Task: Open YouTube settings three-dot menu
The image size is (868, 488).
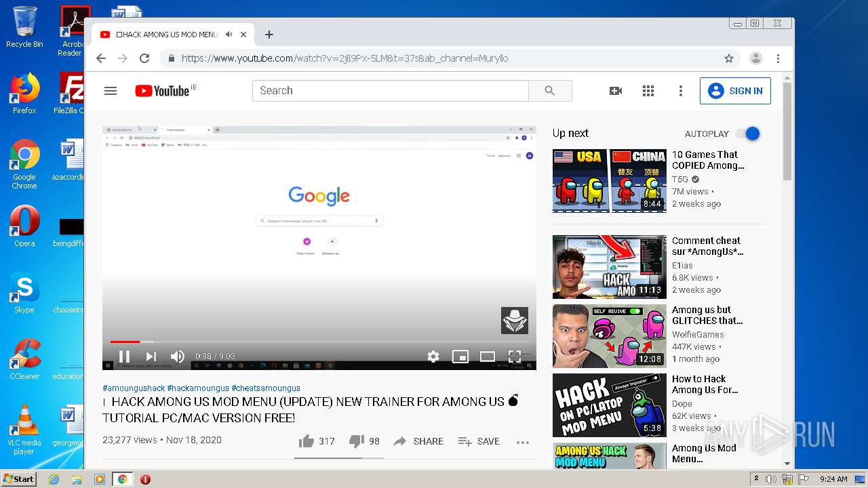Action: (x=681, y=91)
